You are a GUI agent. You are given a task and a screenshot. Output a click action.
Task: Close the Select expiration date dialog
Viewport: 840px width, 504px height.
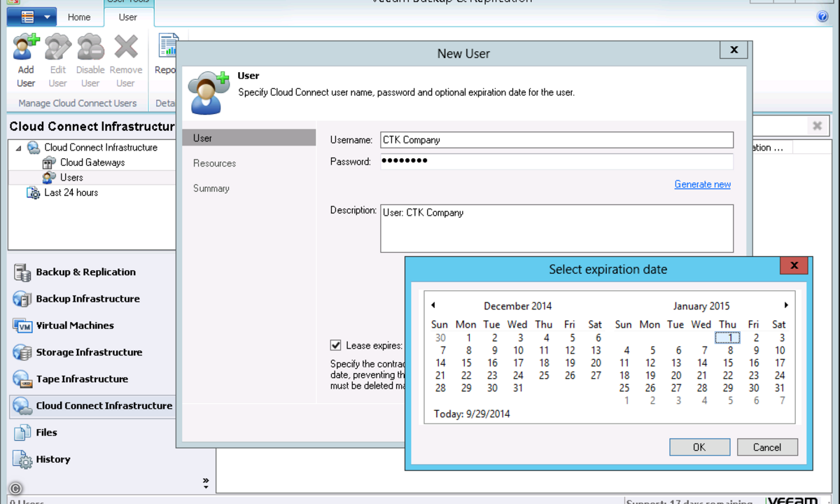point(794,266)
